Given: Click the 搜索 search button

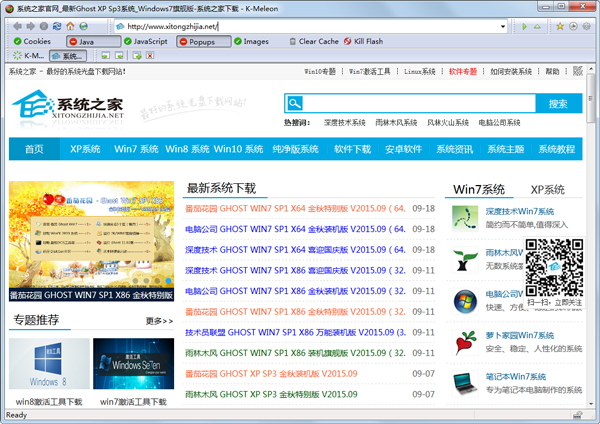Looking at the screenshot, I should coord(558,103).
